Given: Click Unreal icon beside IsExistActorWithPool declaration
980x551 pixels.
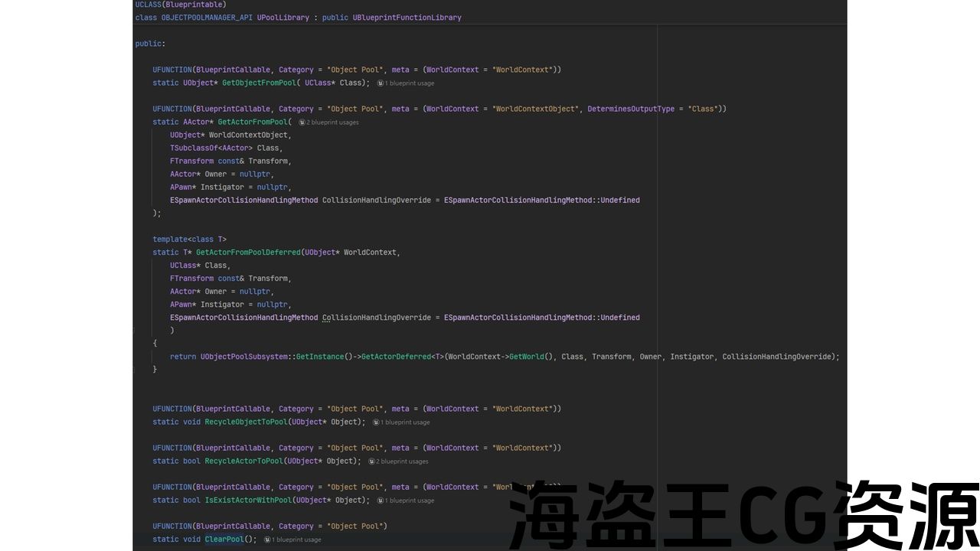Looking at the screenshot, I should [381, 500].
